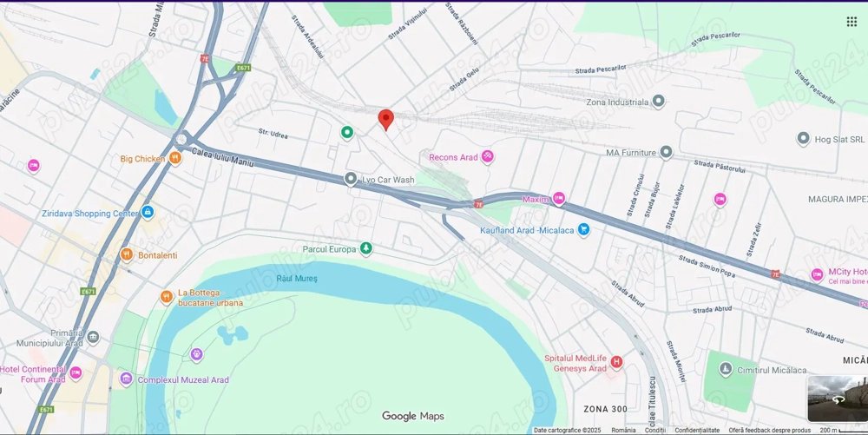Select the Kaufland Arad-Micalaca shopping cart icon
Screen dimensions: 868x435
(x=583, y=229)
